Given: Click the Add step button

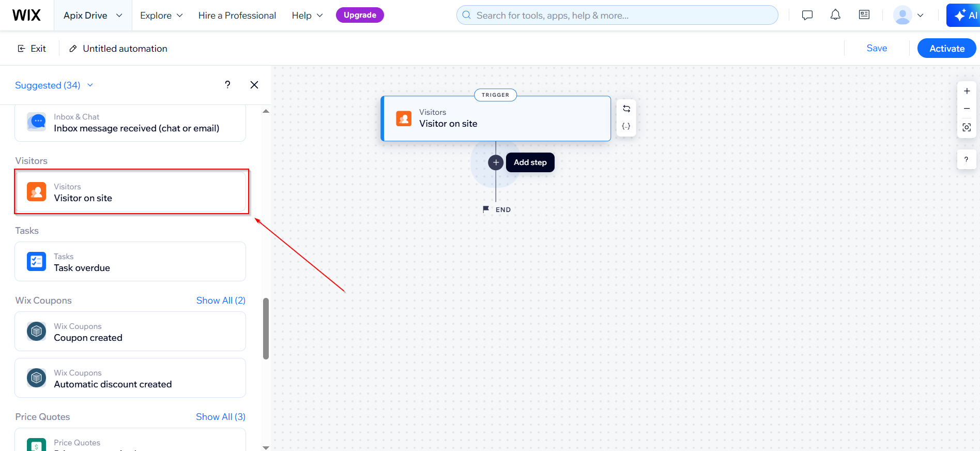Looking at the screenshot, I should pyautogui.click(x=530, y=162).
